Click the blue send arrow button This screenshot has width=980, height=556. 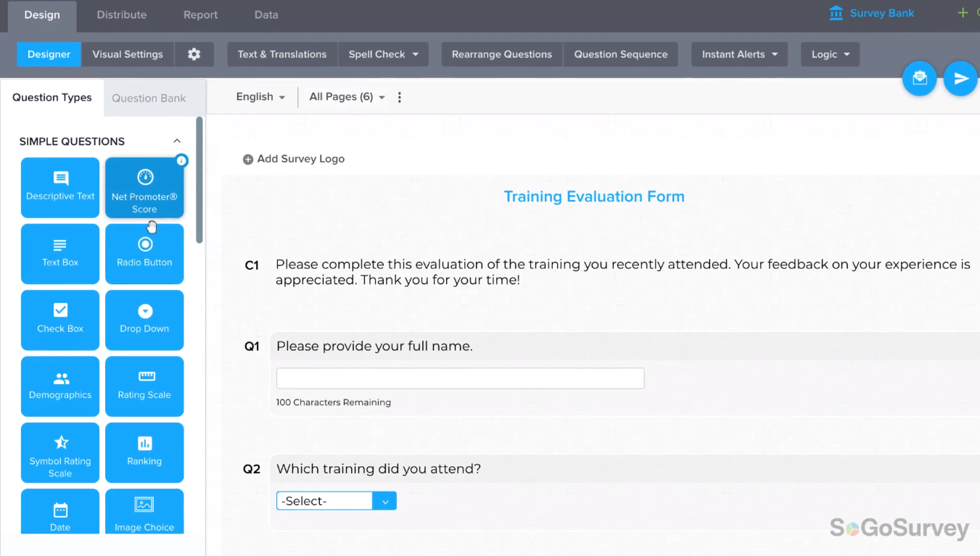(960, 78)
